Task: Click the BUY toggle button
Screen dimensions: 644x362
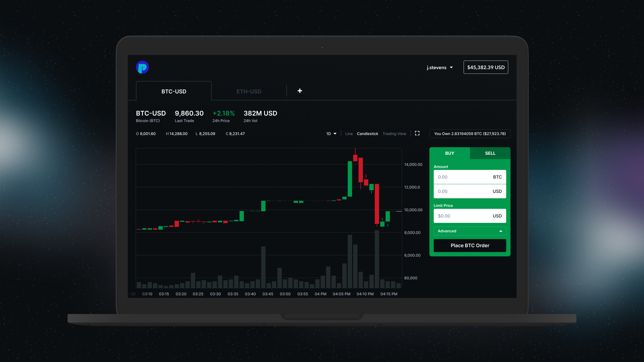Action: (449, 153)
